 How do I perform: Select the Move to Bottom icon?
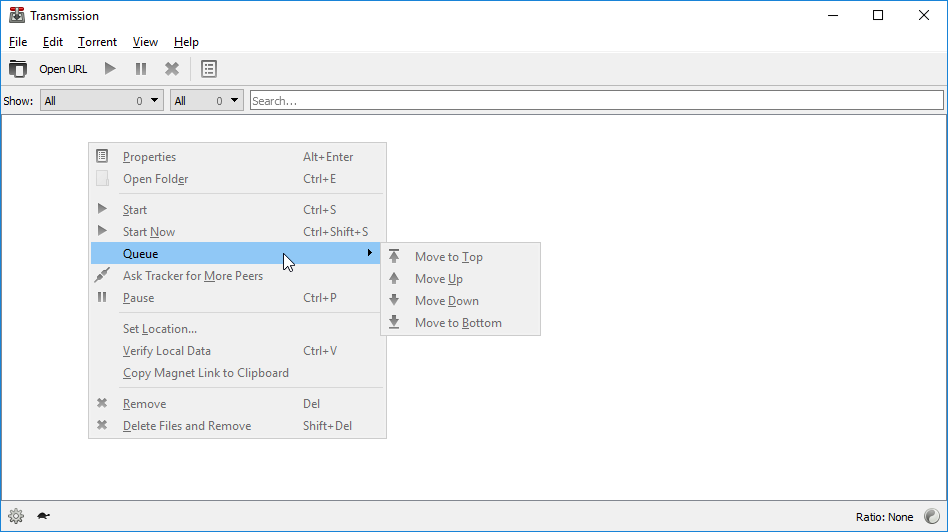[x=394, y=322]
